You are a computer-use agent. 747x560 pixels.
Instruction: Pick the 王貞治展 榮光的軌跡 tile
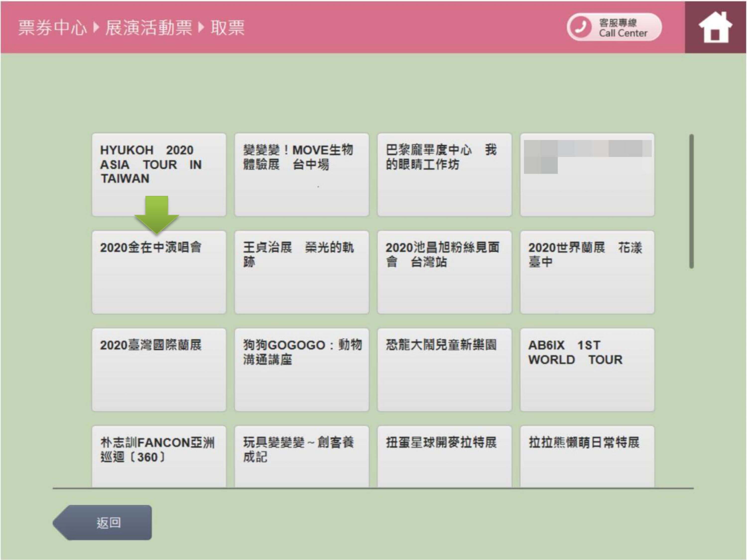(302, 272)
